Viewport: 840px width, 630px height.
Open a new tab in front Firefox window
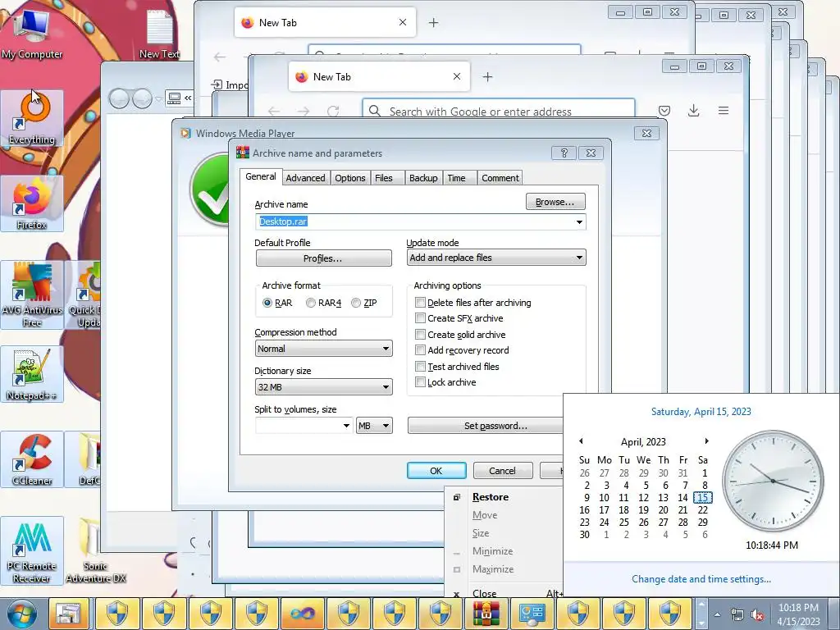pyautogui.click(x=487, y=76)
